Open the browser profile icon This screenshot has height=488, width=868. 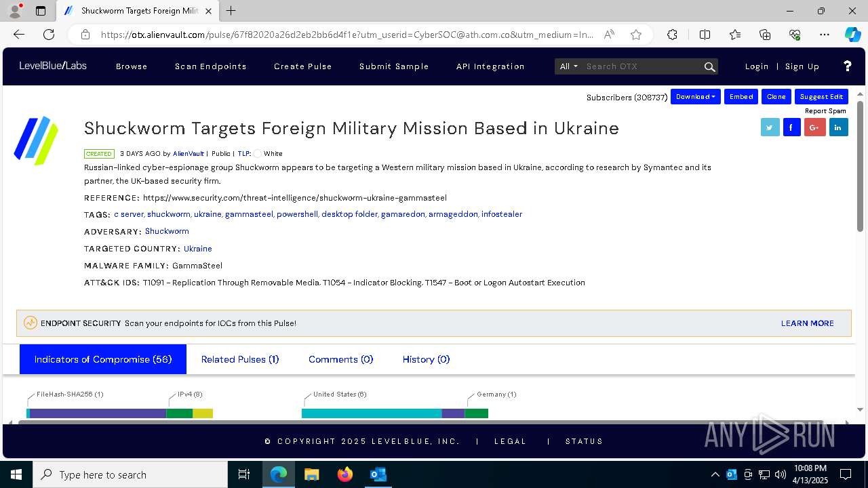click(15, 11)
